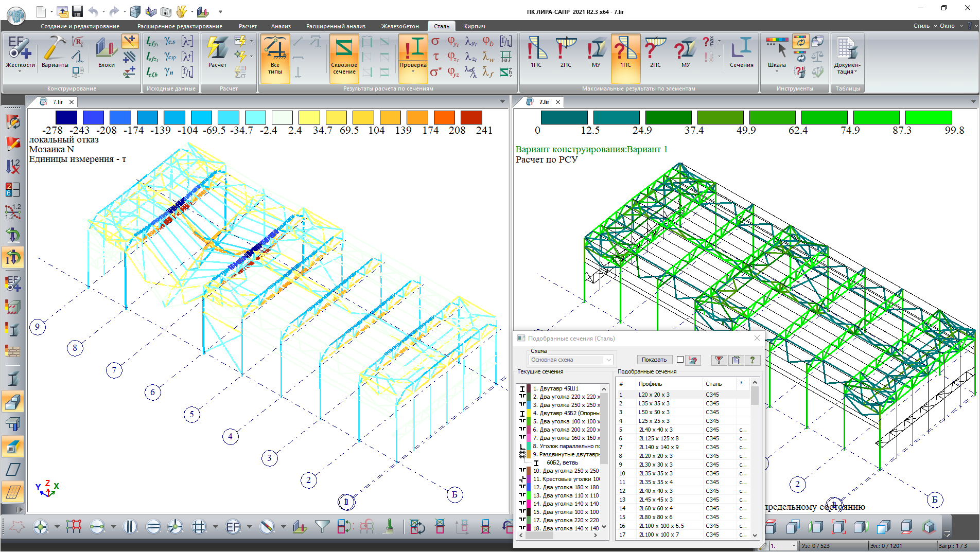Open the Жесткости stiffness tool

20,52
